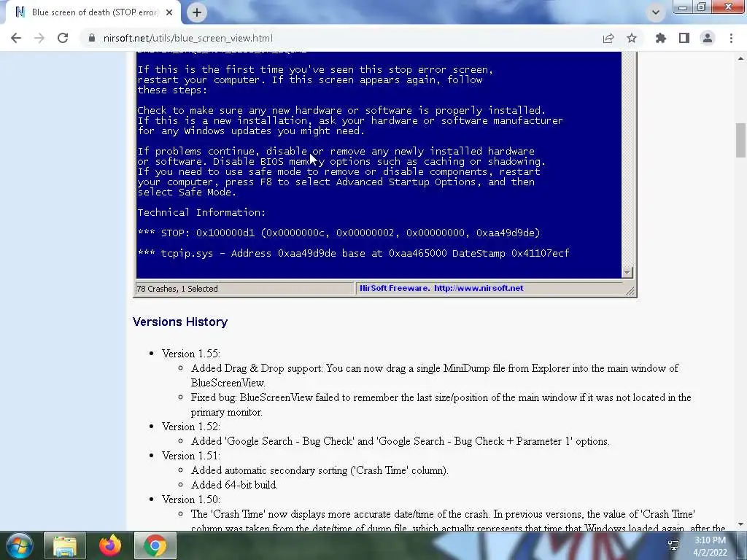The width and height of the screenshot is (747, 560).
Task: Click the Versions History heading
Action: click(180, 322)
